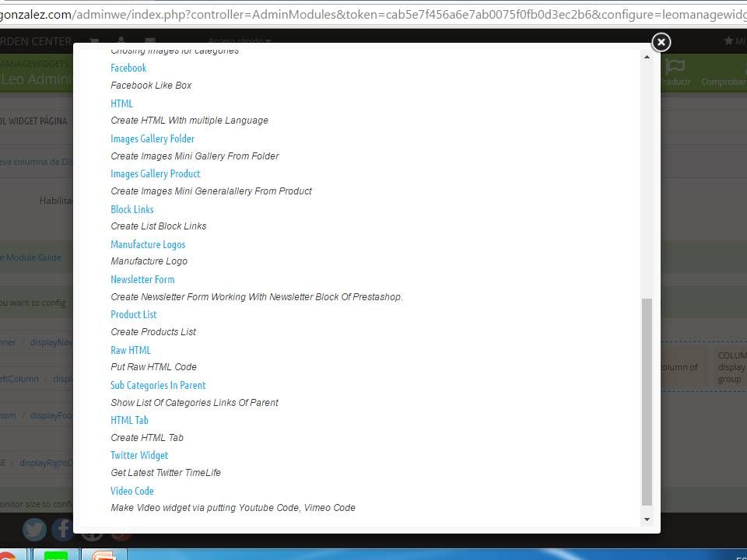Image resolution: width=747 pixels, height=560 pixels.
Task: Click 'Show List Of Categories Links Of Parent'
Action: click(195, 403)
